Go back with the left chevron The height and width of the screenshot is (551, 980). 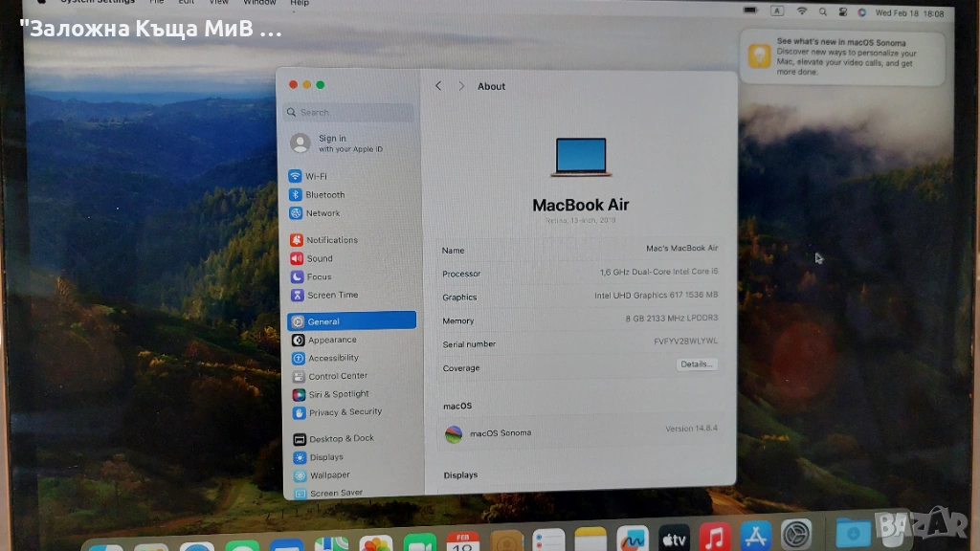(438, 86)
